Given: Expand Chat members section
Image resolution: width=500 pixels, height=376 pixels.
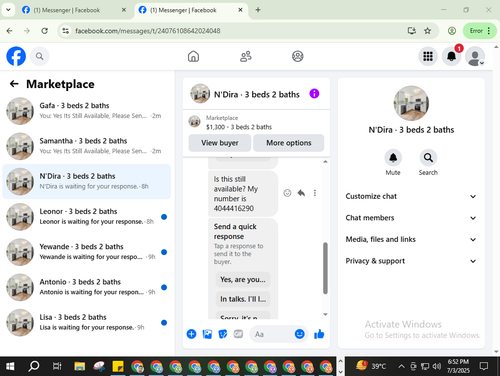Looking at the screenshot, I should (411, 218).
